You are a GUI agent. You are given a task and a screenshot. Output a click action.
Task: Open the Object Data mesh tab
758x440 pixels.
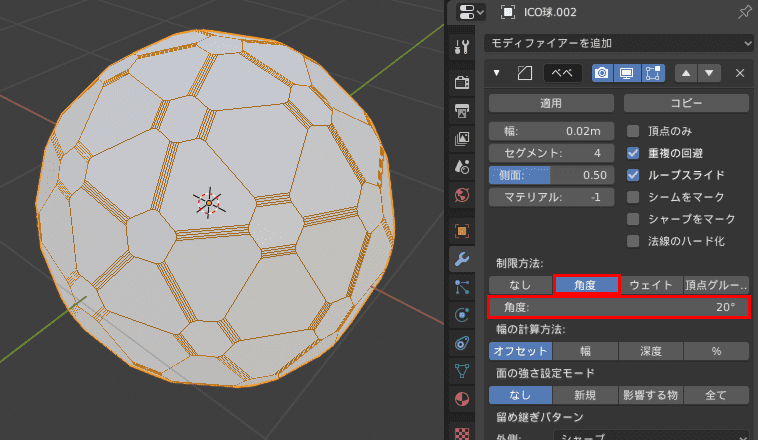(462, 371)
